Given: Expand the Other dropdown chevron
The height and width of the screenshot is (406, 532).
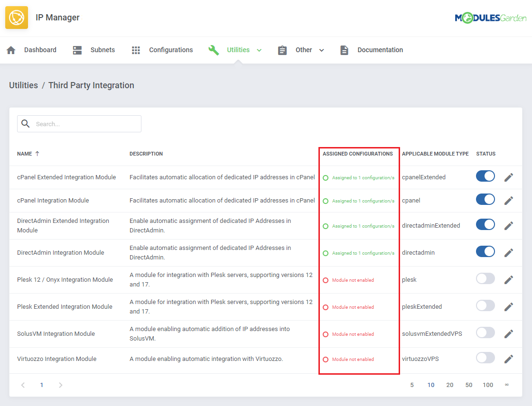Looking at the screenshot, I should click(322, 50).
